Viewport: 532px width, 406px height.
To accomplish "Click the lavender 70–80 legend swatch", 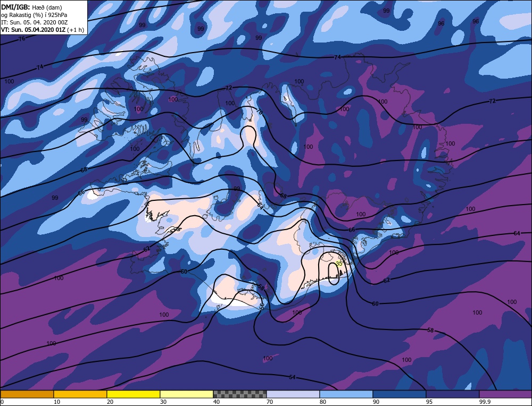I will tap(293, 394).
